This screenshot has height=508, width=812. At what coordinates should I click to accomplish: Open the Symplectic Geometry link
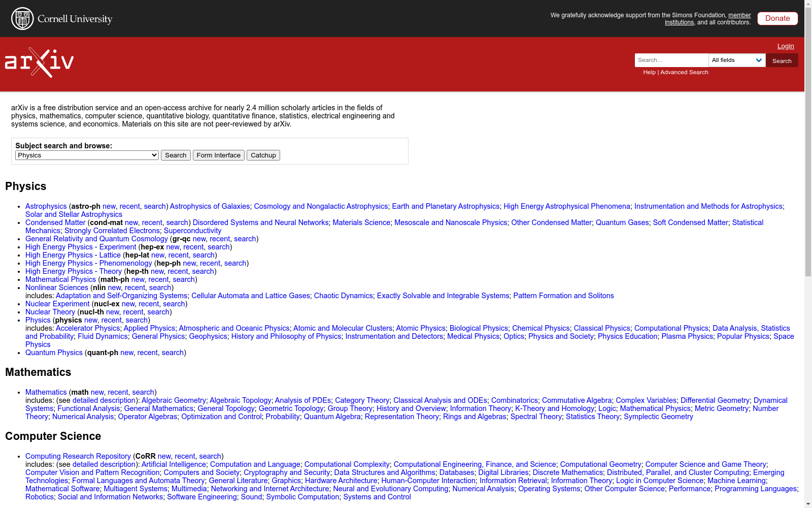click(x=658, y=417)
